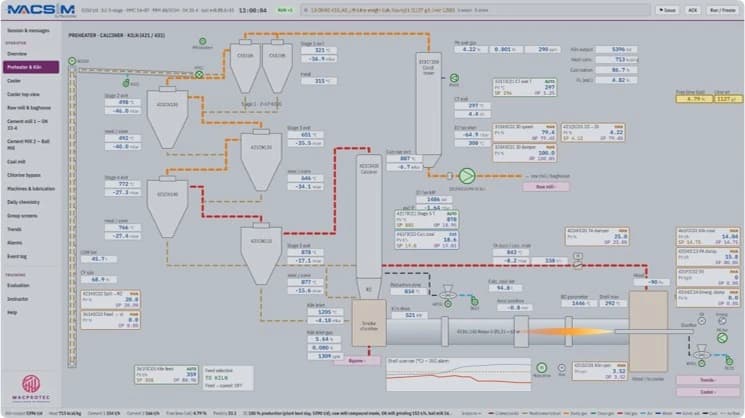Click the grey oil pump icon near the burner
745x418 pixels.
point(701,321)
